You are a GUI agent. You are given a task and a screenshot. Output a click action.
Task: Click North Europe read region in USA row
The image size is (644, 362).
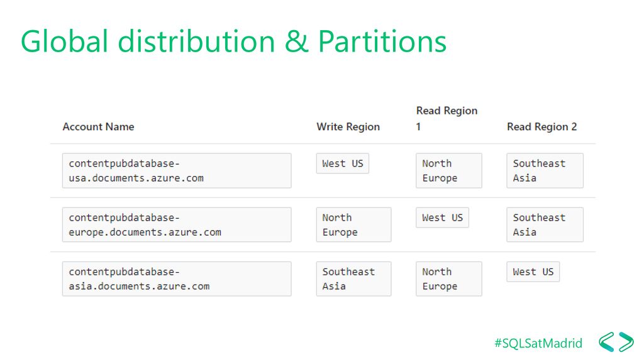[449, 171]
